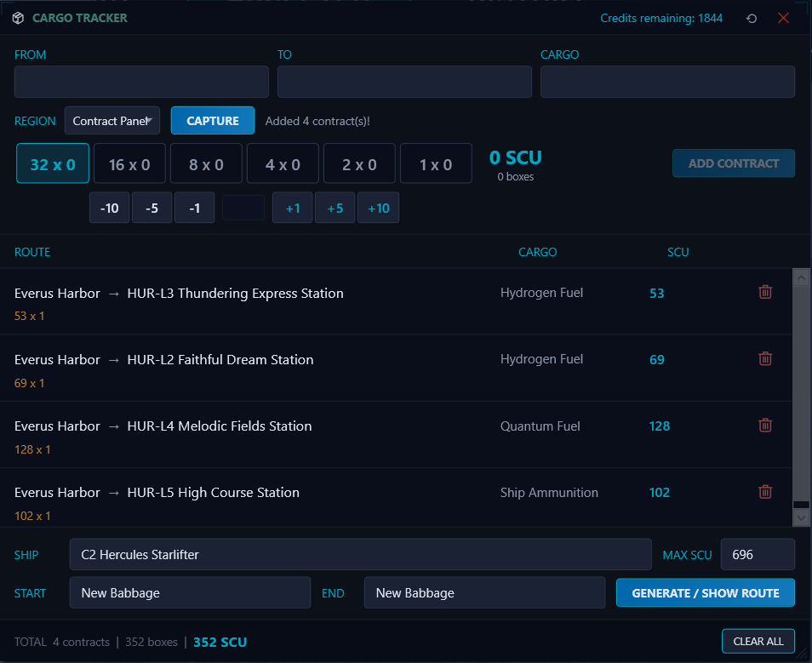Click the Quantum Fuel cargo cell
This screenshot has width=812, height=663.
click(540, 426)
